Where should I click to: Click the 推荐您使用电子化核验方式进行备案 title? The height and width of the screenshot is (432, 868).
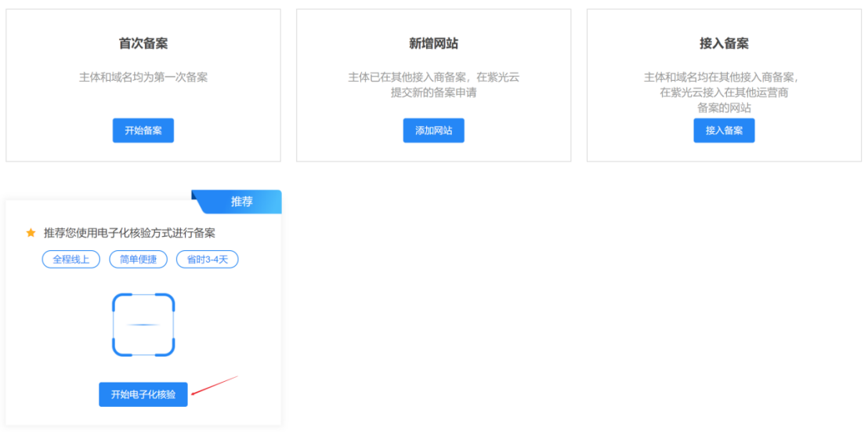click(129, 233)
